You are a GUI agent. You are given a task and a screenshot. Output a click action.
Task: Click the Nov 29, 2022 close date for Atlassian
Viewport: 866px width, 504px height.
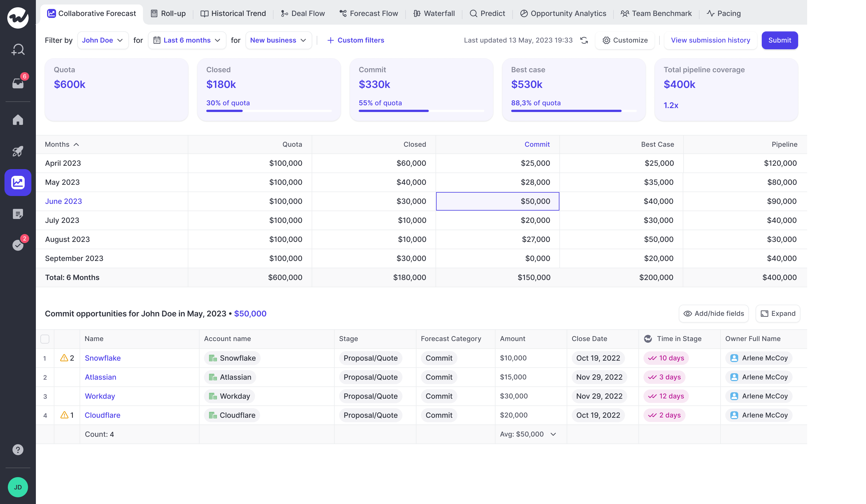(x=599, y=377)
